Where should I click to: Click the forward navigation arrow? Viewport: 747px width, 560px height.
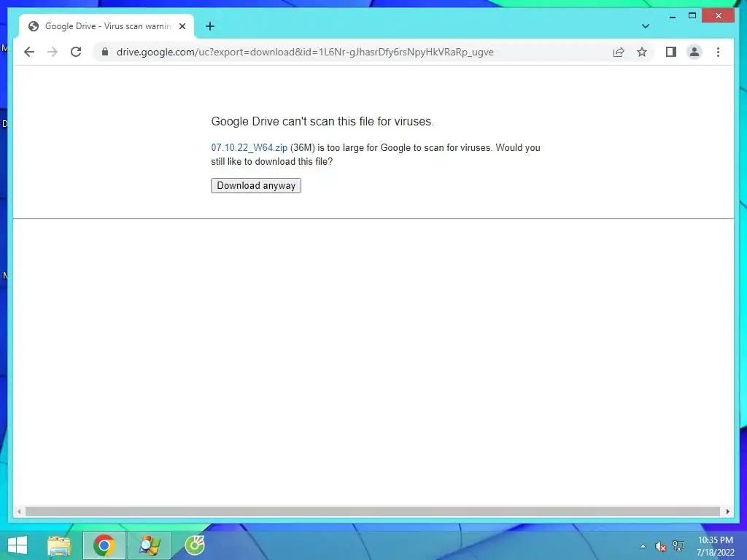(53, 52)
